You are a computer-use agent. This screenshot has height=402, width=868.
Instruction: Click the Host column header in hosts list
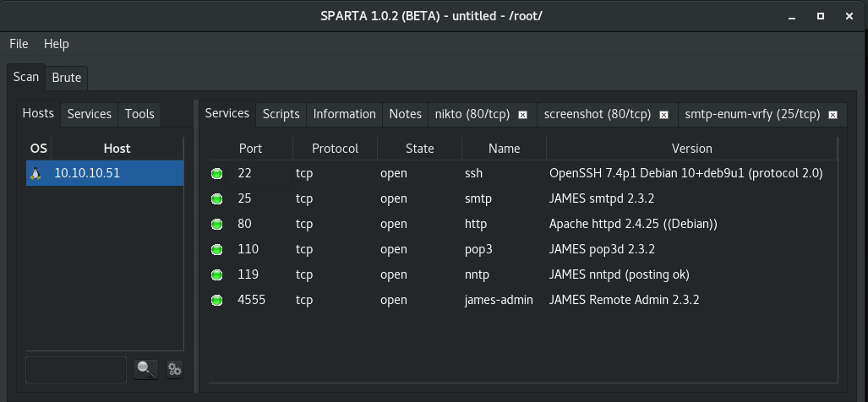coord(117,149)
